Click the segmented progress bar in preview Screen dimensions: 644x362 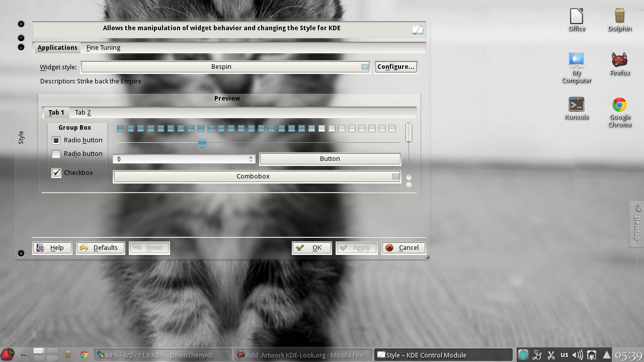pyautogui.click(x=257, y=129)
